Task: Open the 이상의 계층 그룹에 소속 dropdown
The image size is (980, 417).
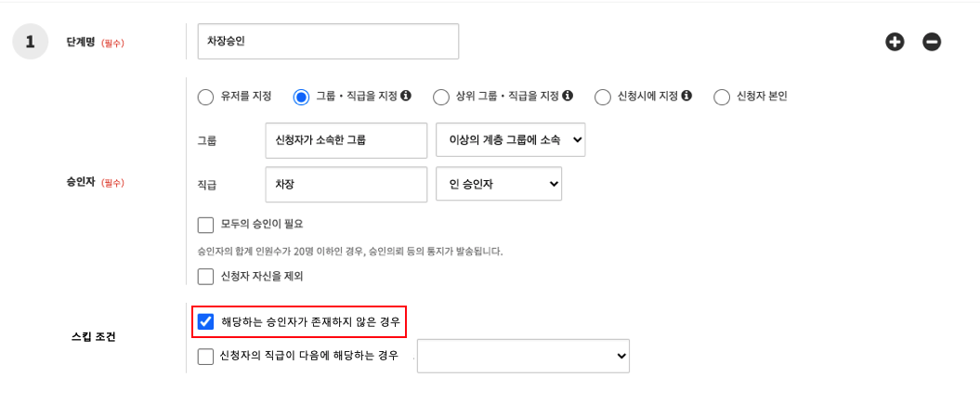Action: (510, 139)
